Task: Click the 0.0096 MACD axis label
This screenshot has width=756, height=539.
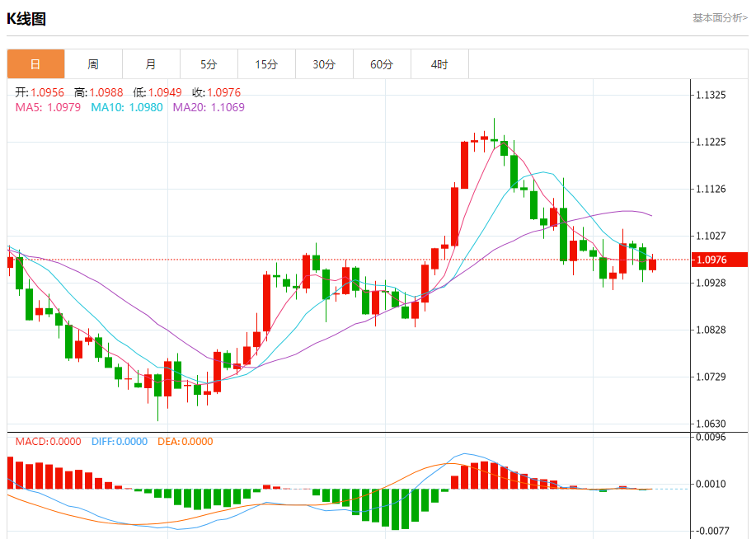Action: (x=711, y=438)
